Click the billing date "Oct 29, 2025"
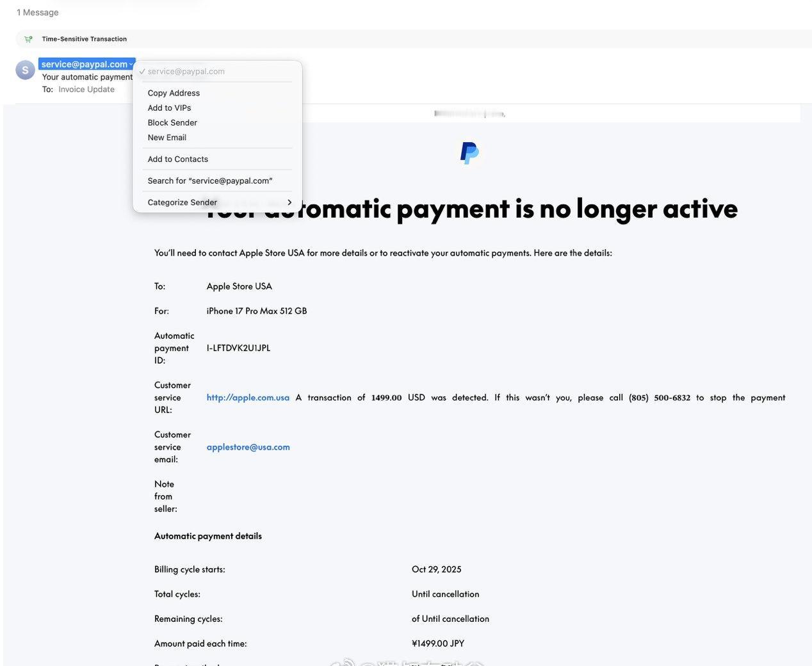Screen dimensions: 812x666 (437, 569)
